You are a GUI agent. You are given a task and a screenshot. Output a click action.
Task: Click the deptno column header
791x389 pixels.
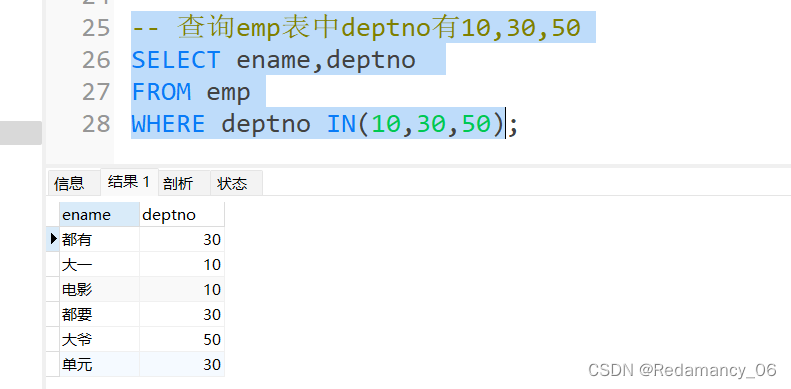pos(182,214)
